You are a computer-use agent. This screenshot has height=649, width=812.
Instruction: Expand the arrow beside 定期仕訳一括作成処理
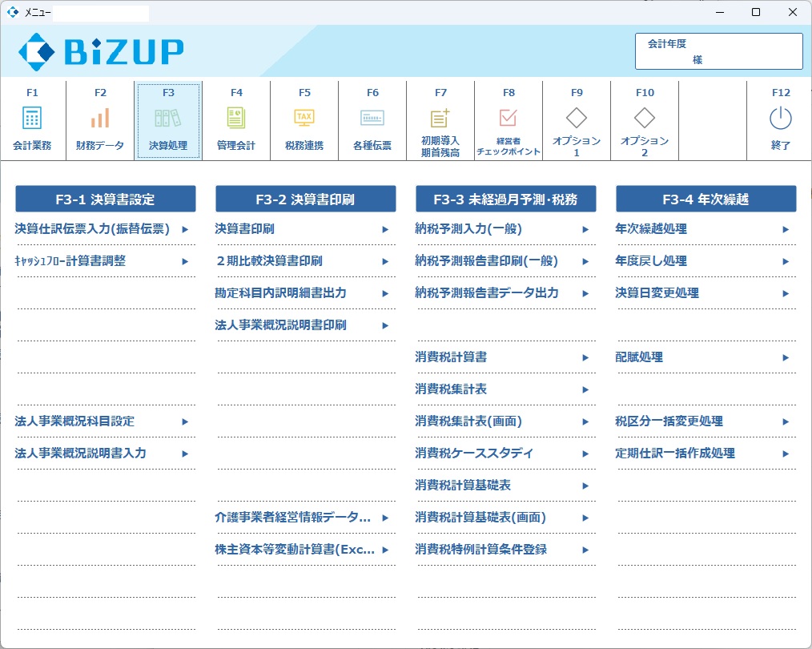tap(786, 454)
